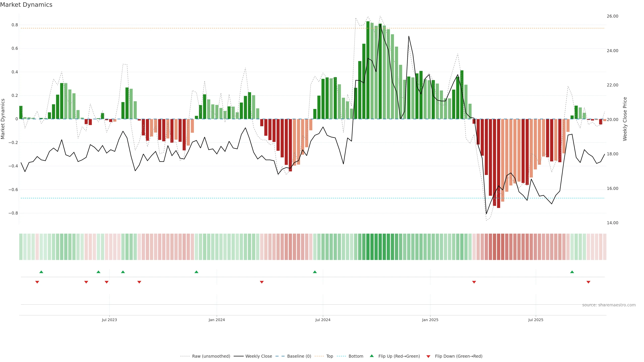Click the green flip-up marker just before Jan 2024

(x=196, y=272)
